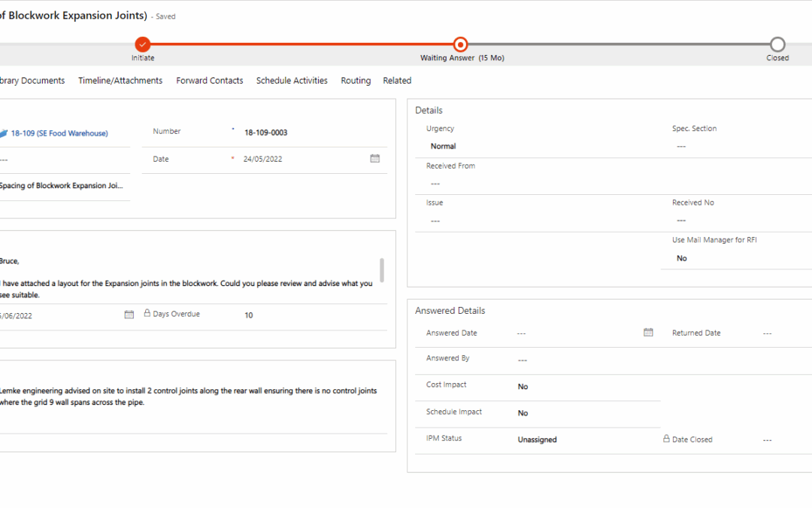Toggle the Cost Impact value

pos(523,386)
